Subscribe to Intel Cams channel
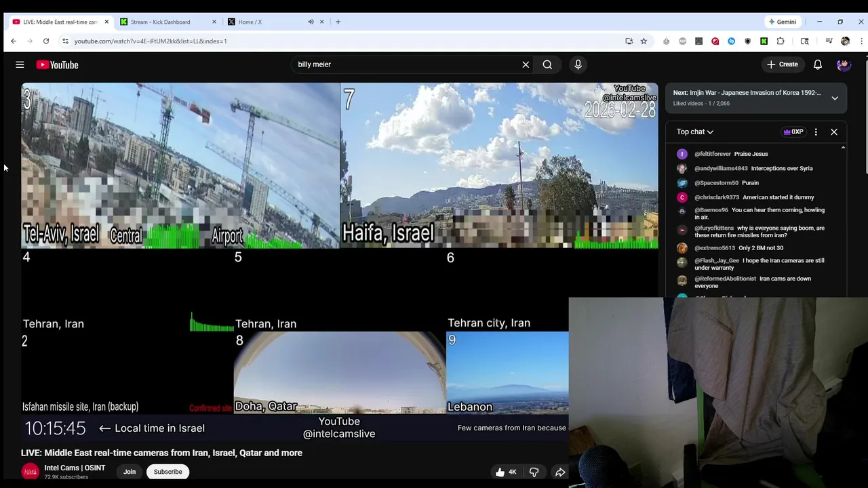 point(167,472)
